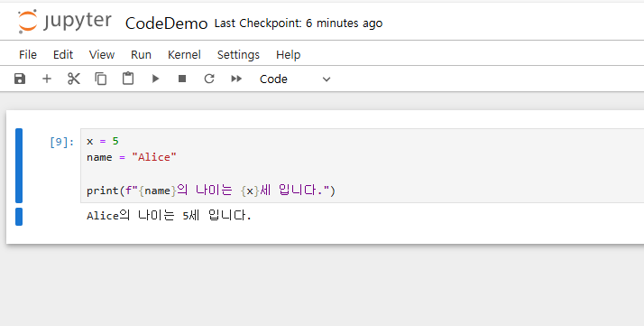This screenshot has width=644, height=326.
Task: Collapse output using blue bar beside output
Action: [x=19, y=217]
